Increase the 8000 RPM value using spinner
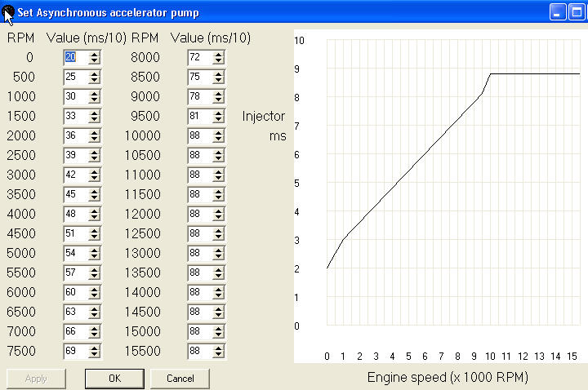The height and width of the screenshot is (390, 588). (218, 54)
